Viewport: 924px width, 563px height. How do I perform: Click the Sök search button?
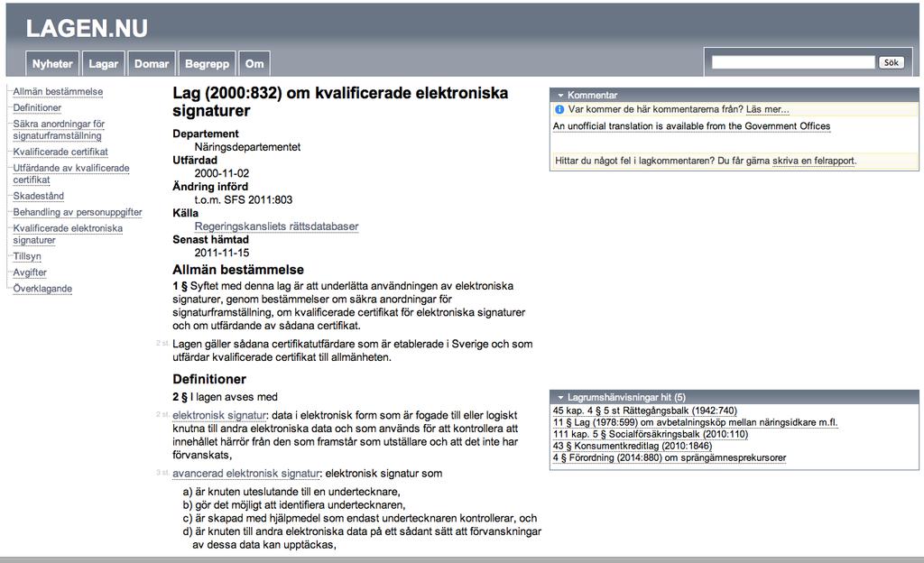(x=891, y=62)
